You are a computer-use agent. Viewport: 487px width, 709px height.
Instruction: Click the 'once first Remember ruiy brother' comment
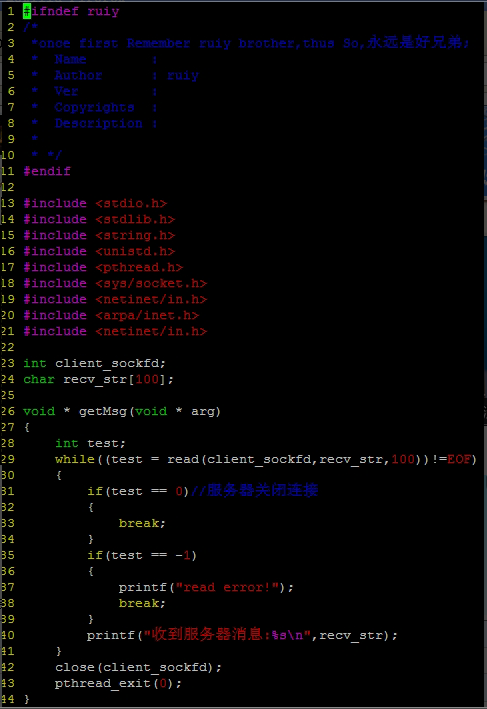(x=251, y=43)
